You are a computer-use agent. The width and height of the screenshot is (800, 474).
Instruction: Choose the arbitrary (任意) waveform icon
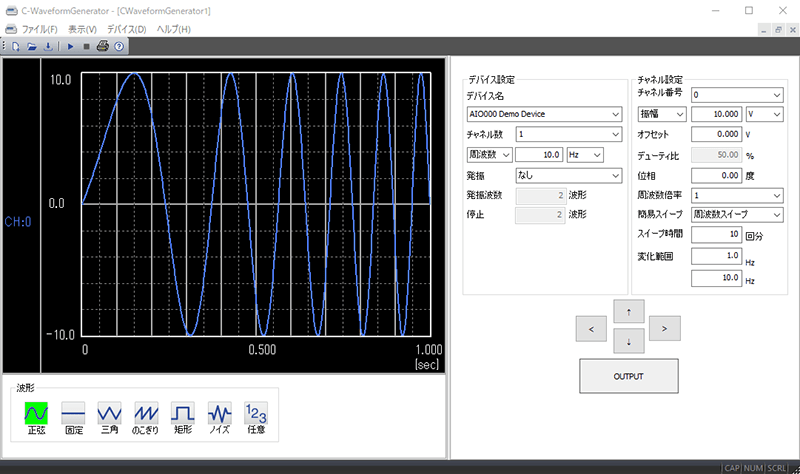tap(255, 412)
